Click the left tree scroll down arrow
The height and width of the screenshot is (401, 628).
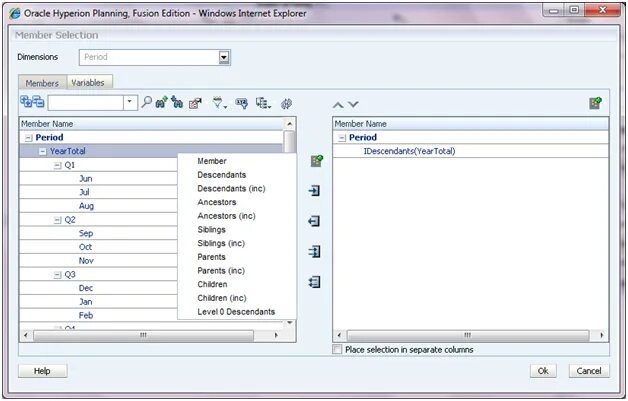click(x=290, y=323)
